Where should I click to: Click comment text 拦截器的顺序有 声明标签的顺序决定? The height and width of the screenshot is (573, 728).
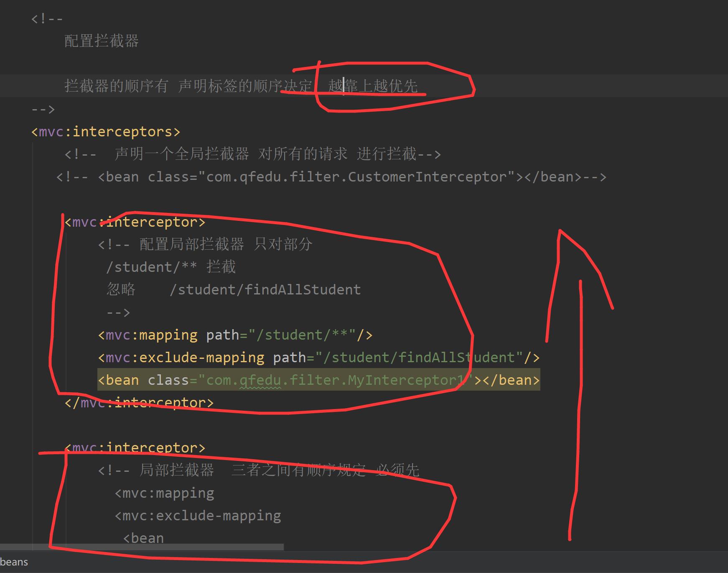[x=188, y=86]
